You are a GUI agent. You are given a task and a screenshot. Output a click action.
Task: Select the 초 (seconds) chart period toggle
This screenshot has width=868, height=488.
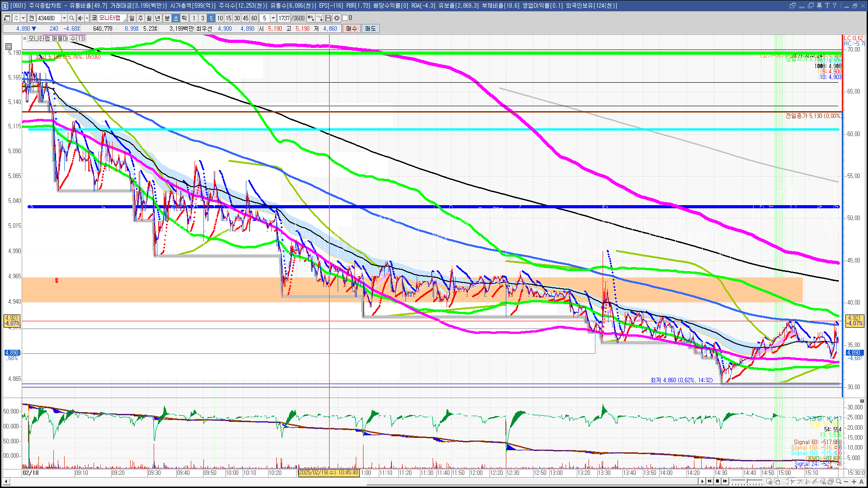click(x=176, y=18)
